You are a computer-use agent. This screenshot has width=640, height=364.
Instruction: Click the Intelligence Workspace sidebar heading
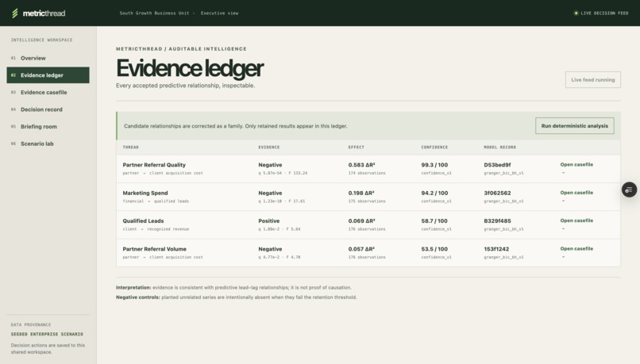pos(41,40)
